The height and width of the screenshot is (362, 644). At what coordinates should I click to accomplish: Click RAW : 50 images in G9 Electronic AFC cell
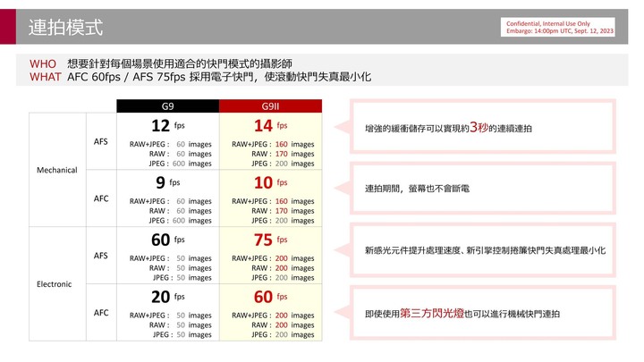point(180,324)
